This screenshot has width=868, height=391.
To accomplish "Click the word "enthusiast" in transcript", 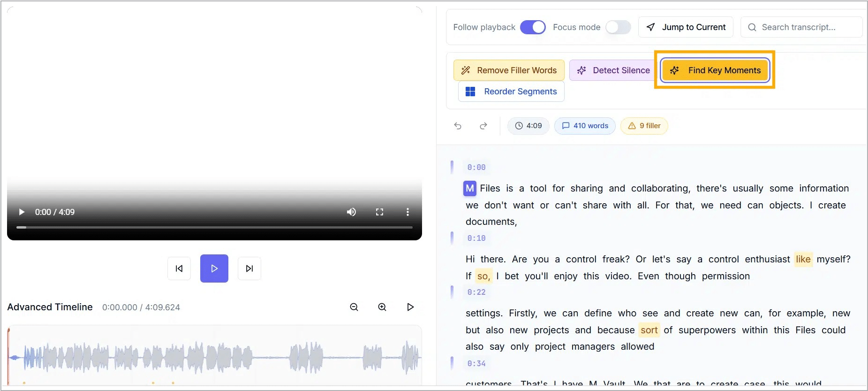I will 768,259.
